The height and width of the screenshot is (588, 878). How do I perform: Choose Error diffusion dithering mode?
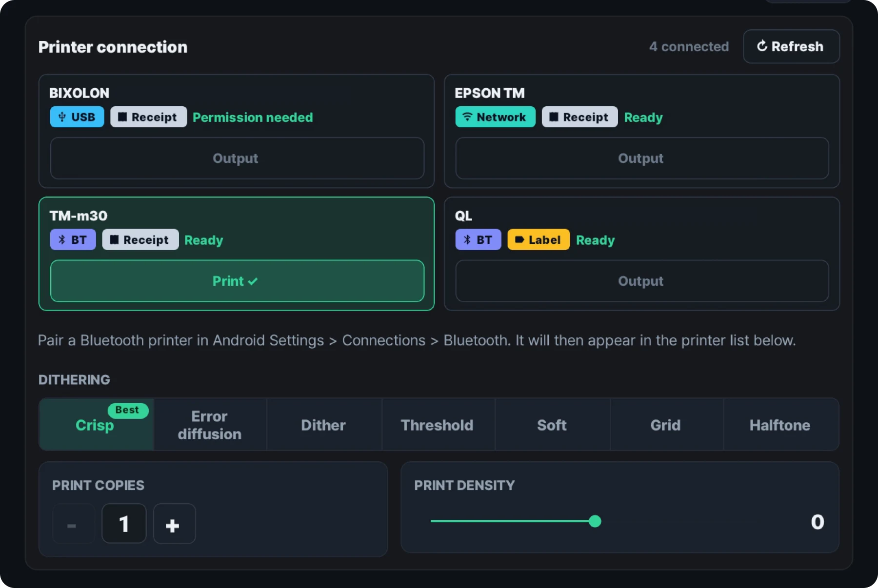(x=210, y=425)
